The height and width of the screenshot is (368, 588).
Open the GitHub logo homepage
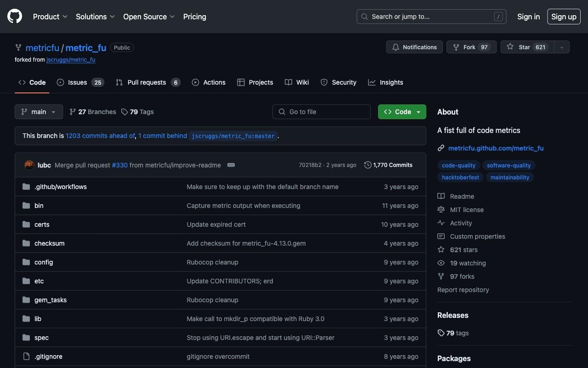point(15,17)
